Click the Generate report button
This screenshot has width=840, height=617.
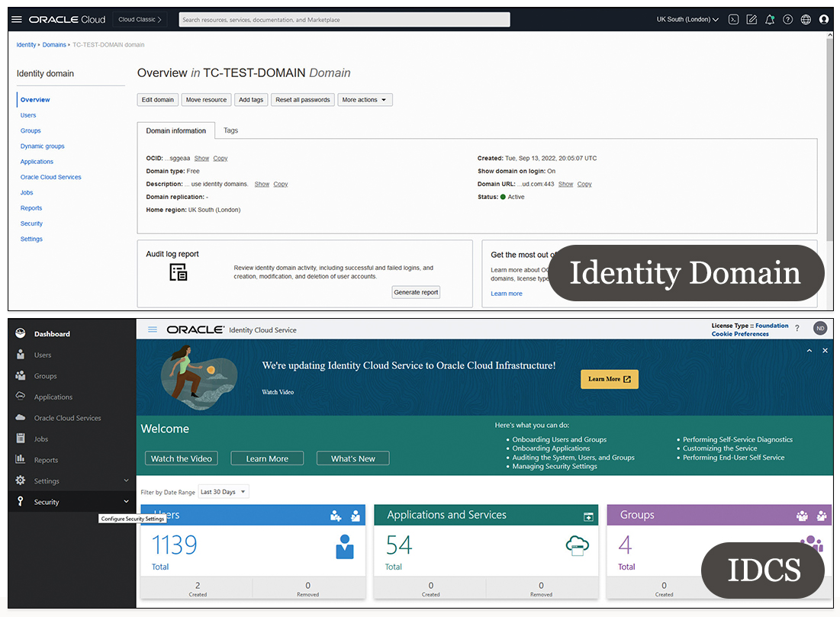point(416,292)
